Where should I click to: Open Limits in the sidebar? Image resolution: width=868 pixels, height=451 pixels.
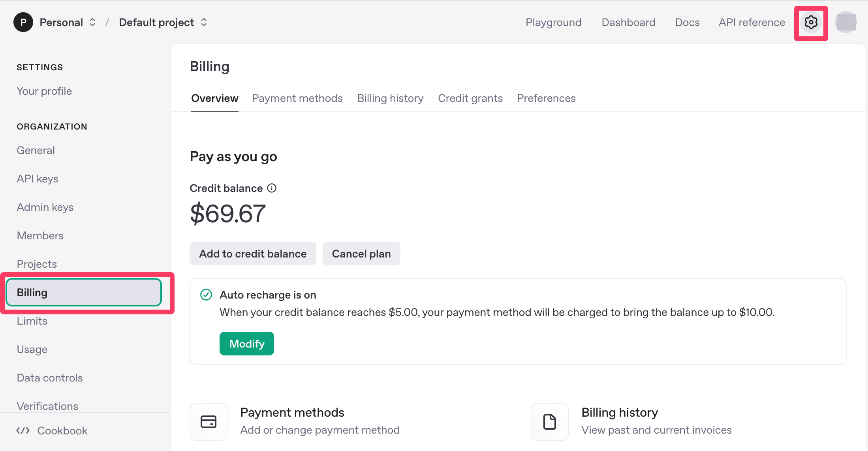click(x=32, y=321)
